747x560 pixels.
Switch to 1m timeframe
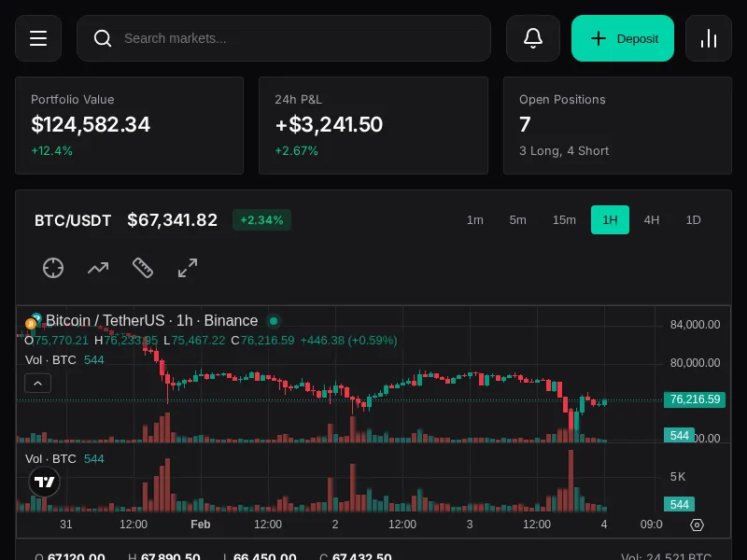coord(475,220)
